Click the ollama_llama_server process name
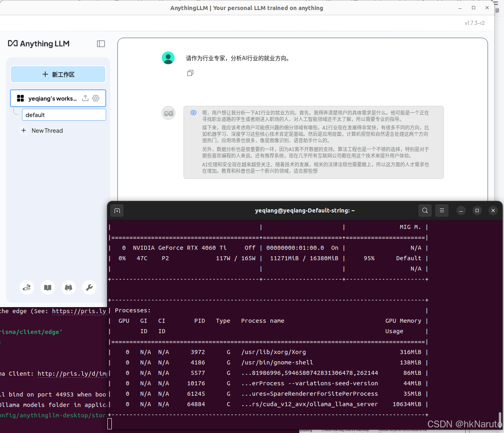 point(310,404)
